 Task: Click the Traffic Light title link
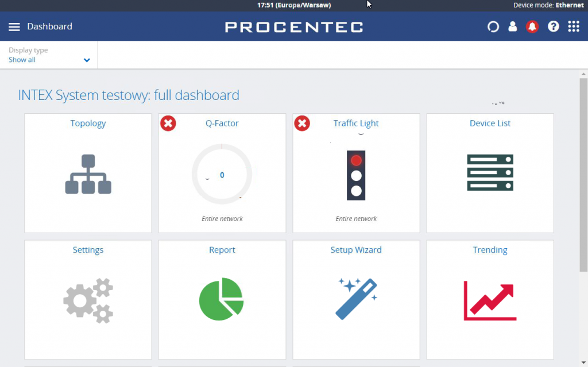356,123
